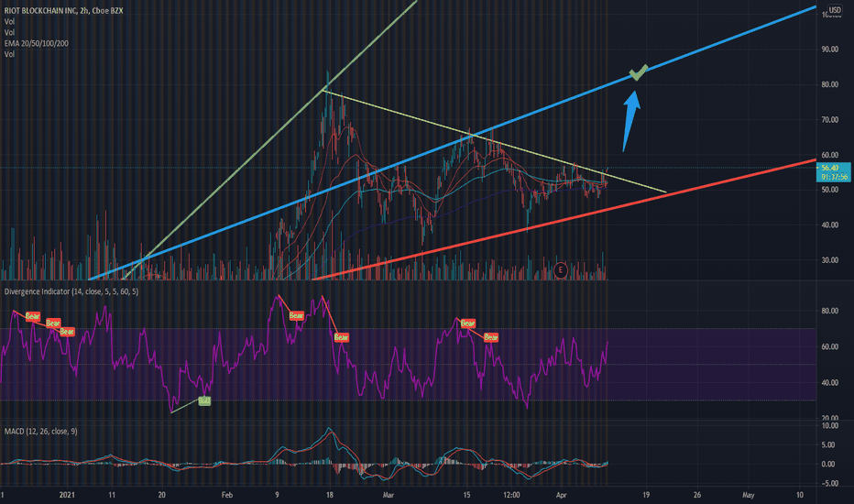The image size is (854, 504).
Task: Click the USD currency label
Action: pos(835,10)
